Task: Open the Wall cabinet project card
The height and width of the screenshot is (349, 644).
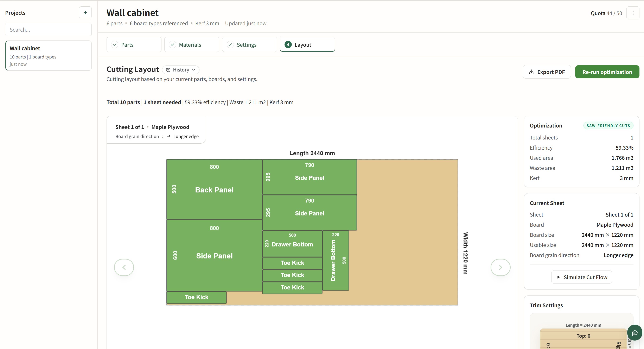Action: click(48, 56)
